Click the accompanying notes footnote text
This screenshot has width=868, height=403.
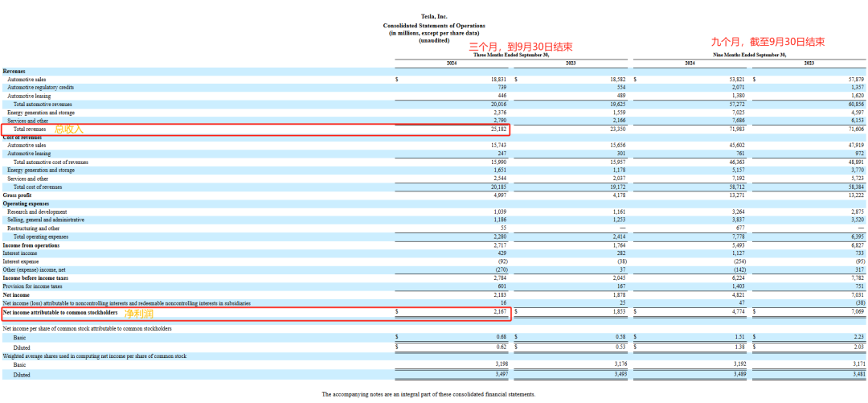[x=428, y=394]
